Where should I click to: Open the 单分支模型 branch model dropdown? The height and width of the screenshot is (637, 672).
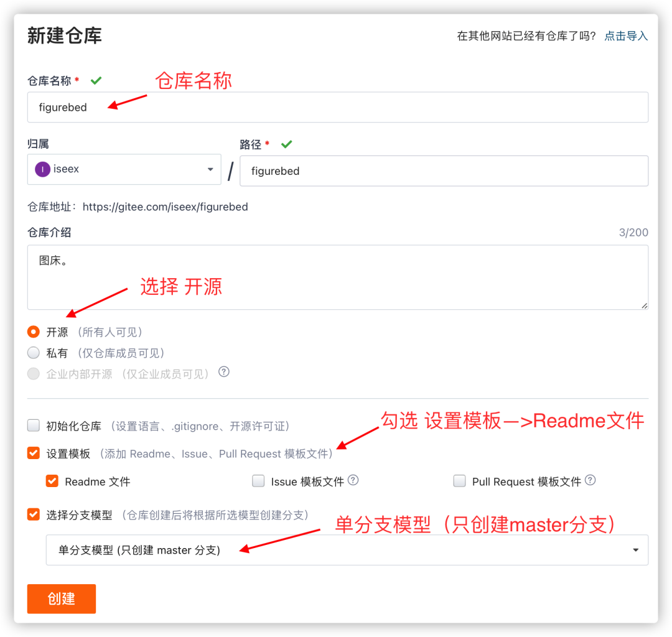pyautogui.click(x=635, y=550)
